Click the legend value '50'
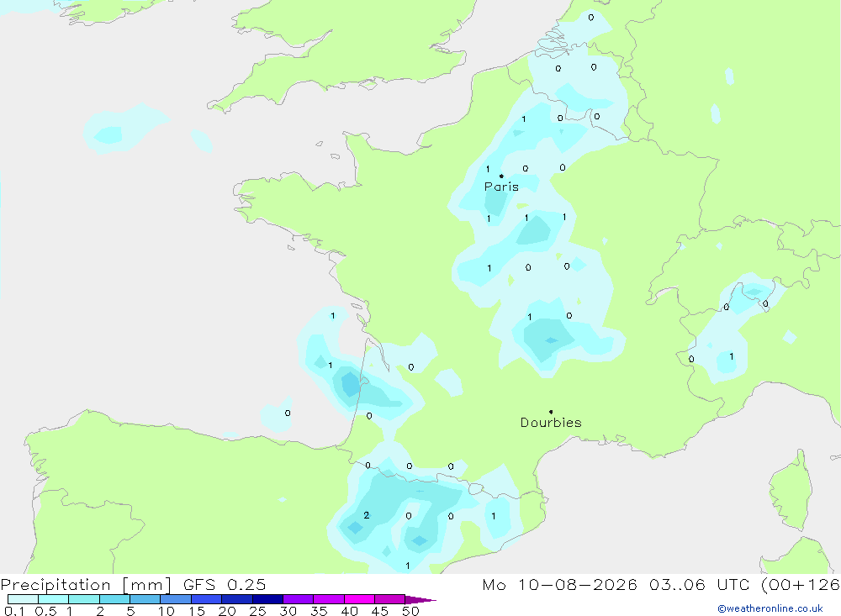 (410, 611)
